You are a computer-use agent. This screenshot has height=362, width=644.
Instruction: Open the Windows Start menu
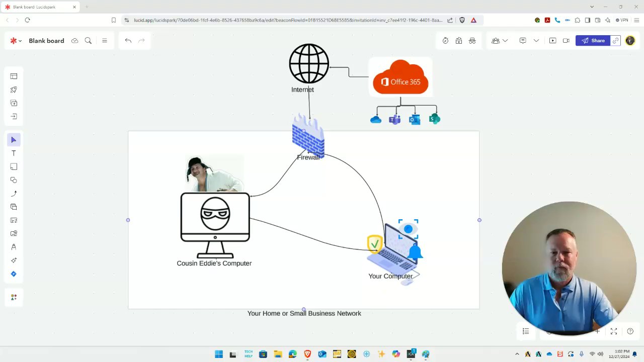point(219,354)
